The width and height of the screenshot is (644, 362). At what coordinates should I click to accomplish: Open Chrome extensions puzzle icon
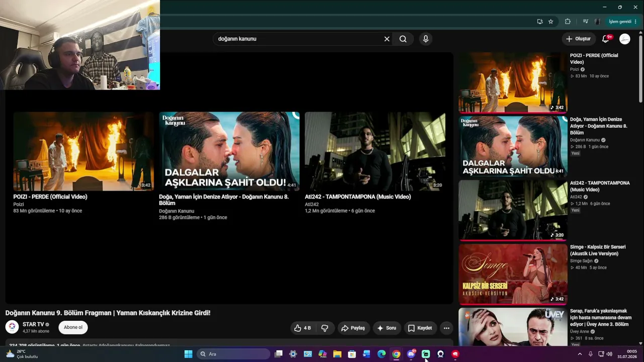(568, 22)
